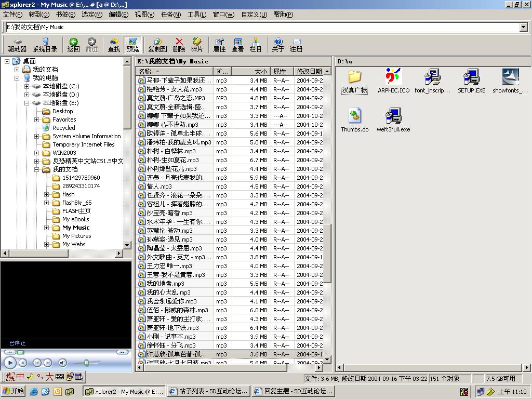Sort the file list by the 大小 column header
This screenshot has height=399, width=532.
251,71
